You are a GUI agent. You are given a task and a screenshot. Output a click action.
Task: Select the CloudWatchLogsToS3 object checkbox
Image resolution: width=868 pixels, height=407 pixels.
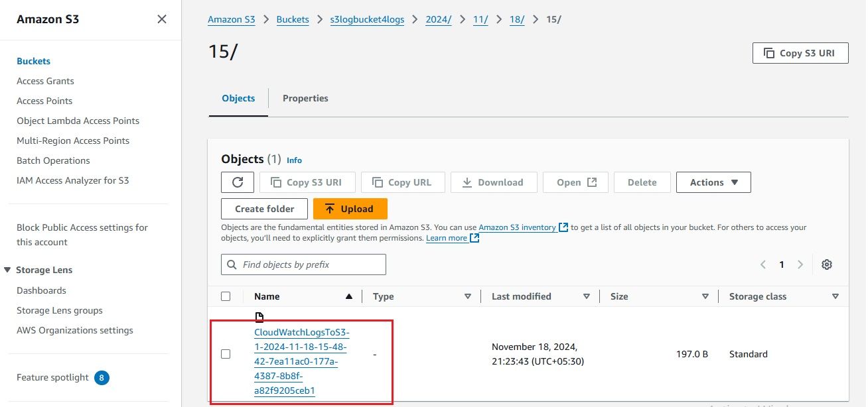tap(225, 353)
